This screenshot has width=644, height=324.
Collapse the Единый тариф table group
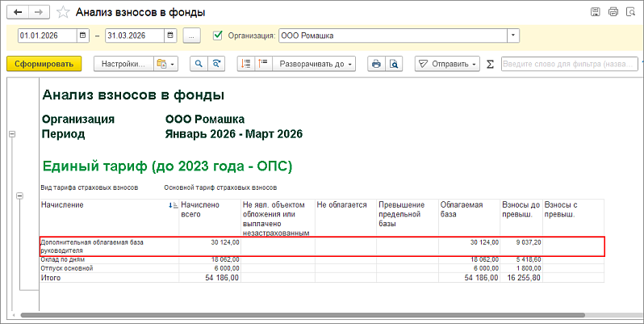(x=19, y=196)
